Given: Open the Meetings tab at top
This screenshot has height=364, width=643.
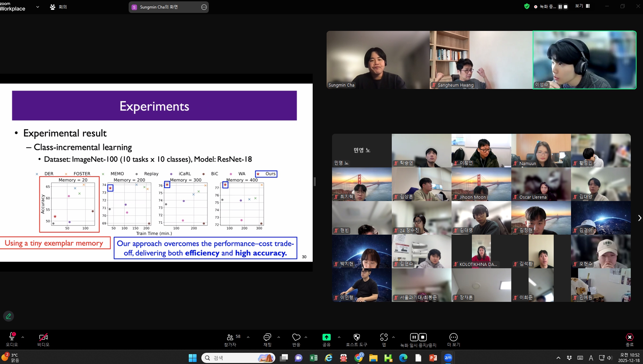Looking at the screenshot, I should click(58, 7).
